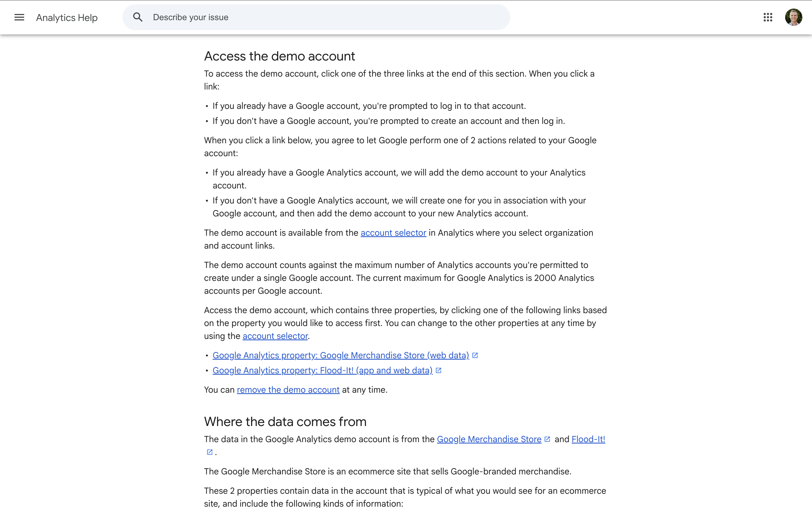Open first account selector link
Viewport: 812px width, 508px height.
393,233
